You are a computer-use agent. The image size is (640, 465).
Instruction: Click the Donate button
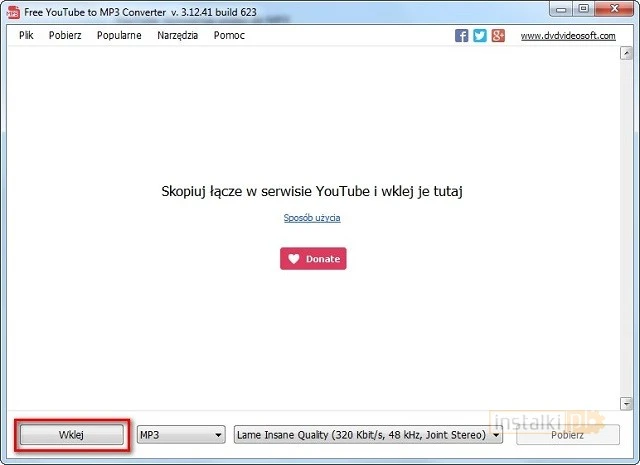313,258
